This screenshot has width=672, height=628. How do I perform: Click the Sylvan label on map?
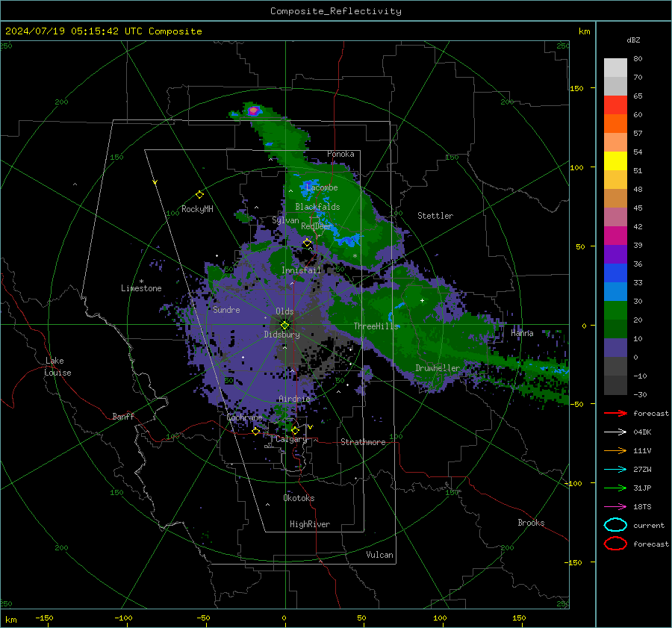[x=285, y=220]
